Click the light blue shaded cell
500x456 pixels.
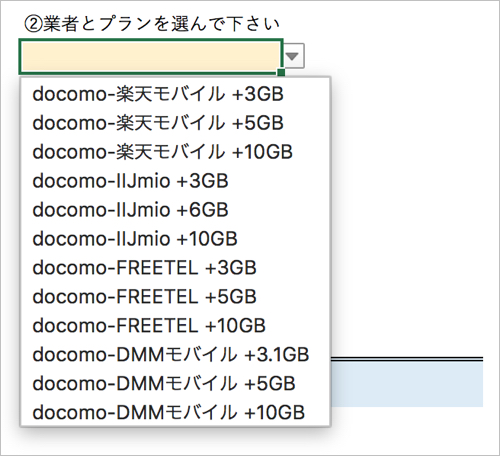click(x=407, y=385)
